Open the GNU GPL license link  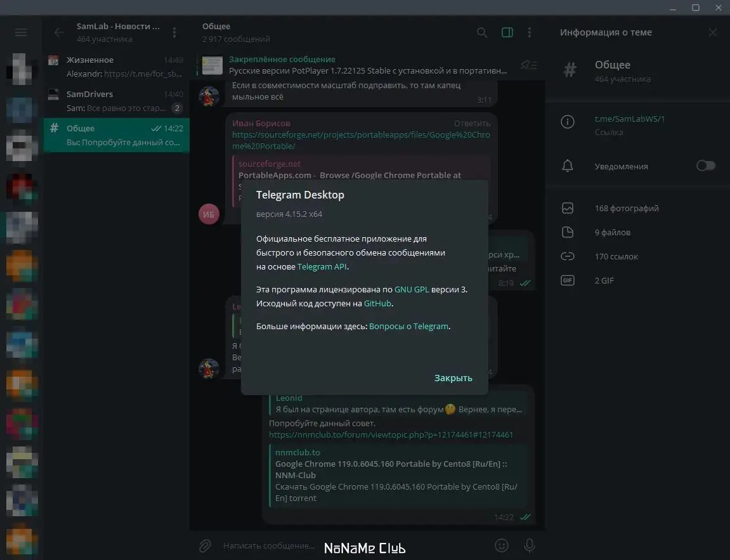412,289
